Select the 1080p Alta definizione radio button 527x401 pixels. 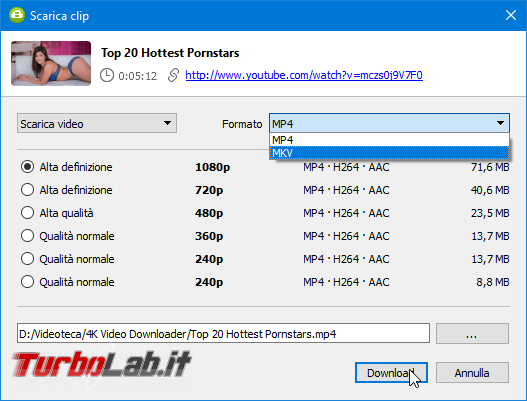(27, 167)
